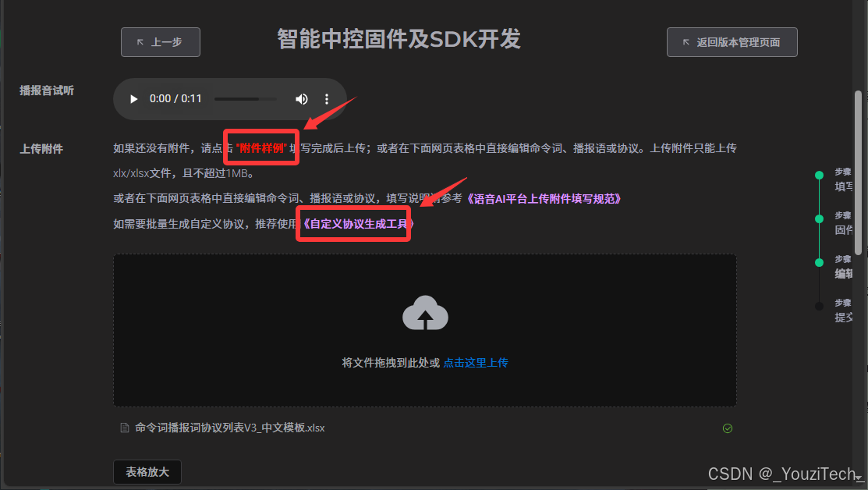Click the 表格放大 button
Viewport: 868px width, 490px height.
pos(147,472)
